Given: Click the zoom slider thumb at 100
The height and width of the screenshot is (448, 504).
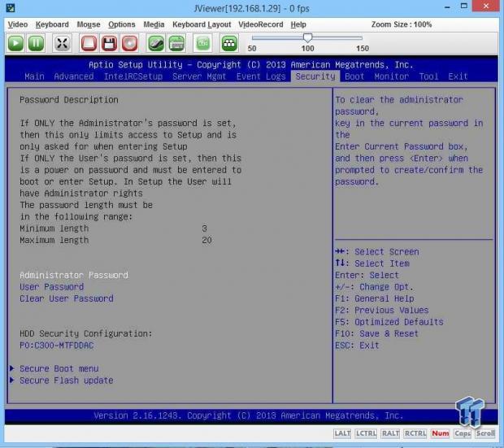Looking at the screenshot, I should (x=307, y=38).
